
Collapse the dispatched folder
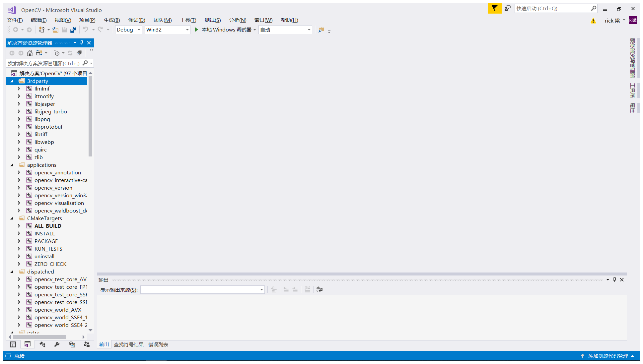click(x=12, y=272)
